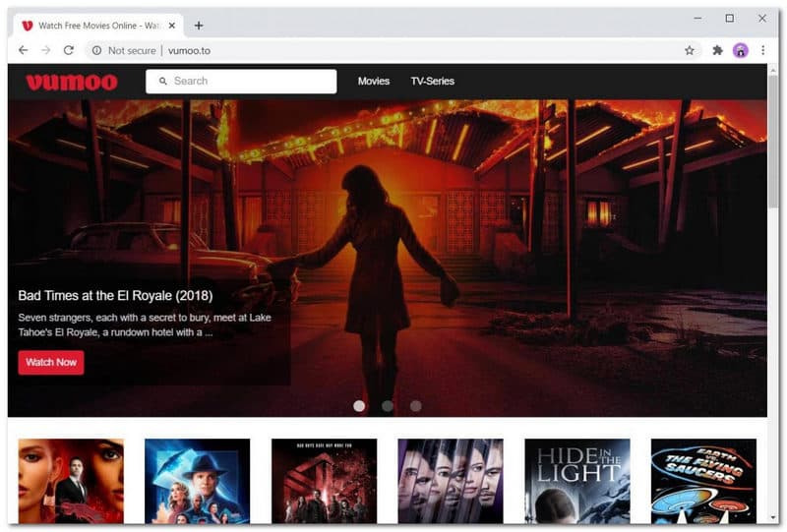The height and width of the screenshot is (532, 787).
Task: Open the Extensions puzzle icon
Action: point(718,50)
